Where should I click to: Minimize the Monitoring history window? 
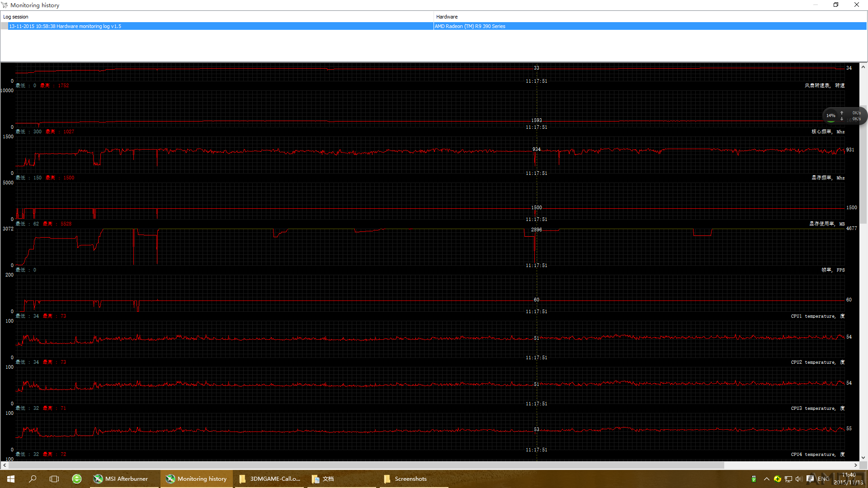(x=816, y=5)
